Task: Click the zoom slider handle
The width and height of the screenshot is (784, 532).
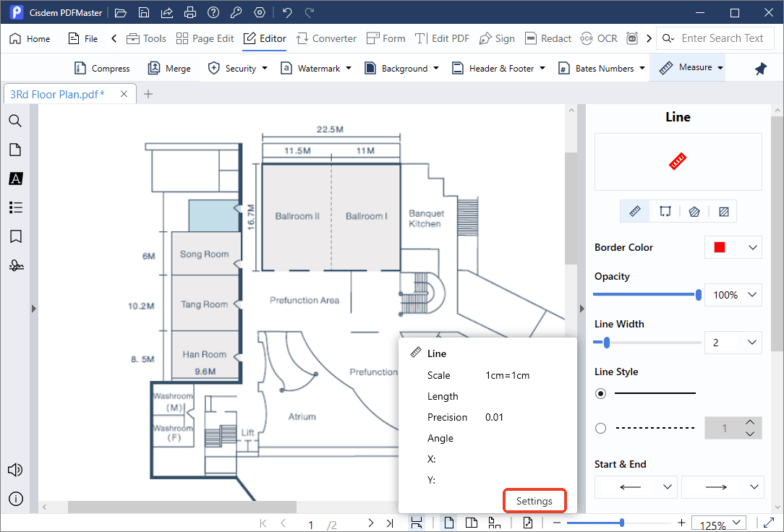Action: tap(621, 523)
